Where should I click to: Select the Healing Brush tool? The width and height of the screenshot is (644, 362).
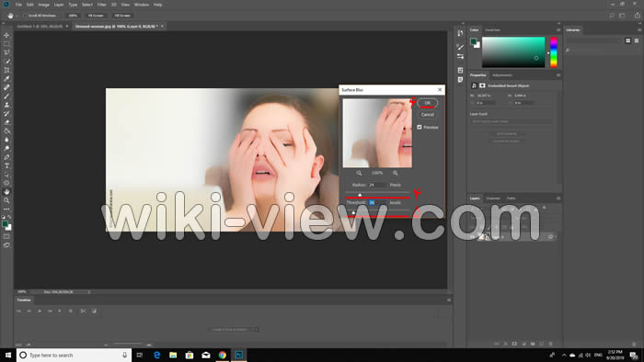(x=6, y=87)
